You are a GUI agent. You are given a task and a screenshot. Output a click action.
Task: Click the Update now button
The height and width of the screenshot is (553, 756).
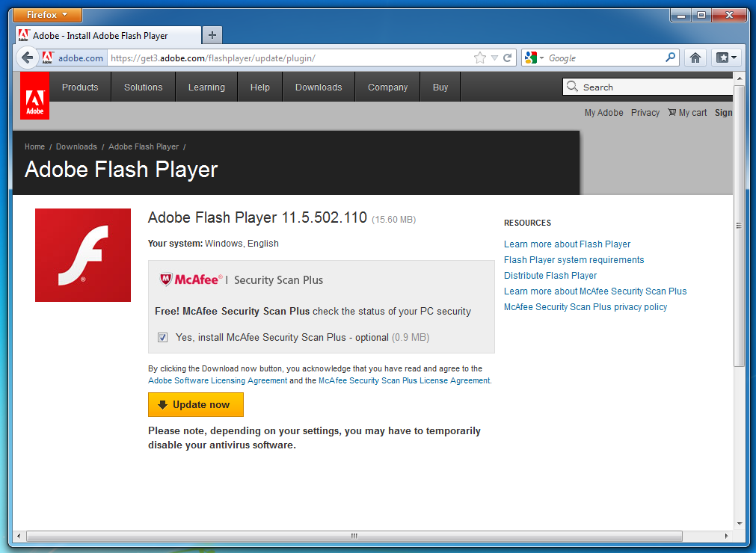(x=196, y=404)
